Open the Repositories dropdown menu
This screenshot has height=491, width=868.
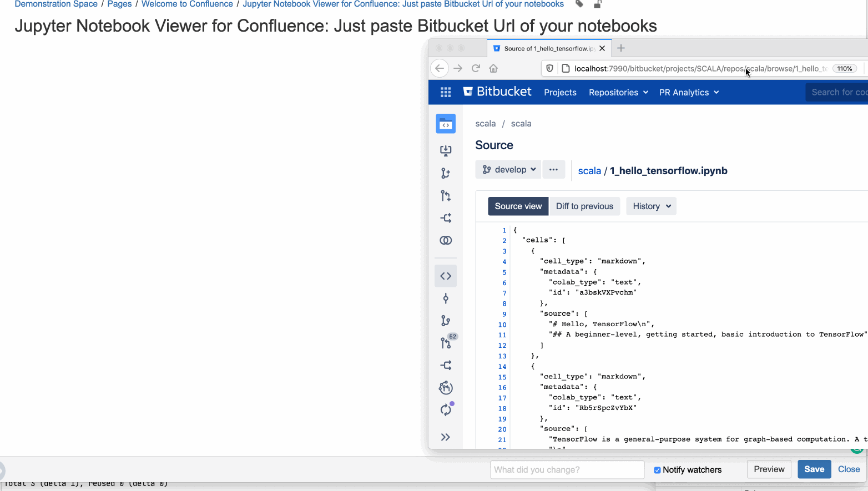coord(618,92)
